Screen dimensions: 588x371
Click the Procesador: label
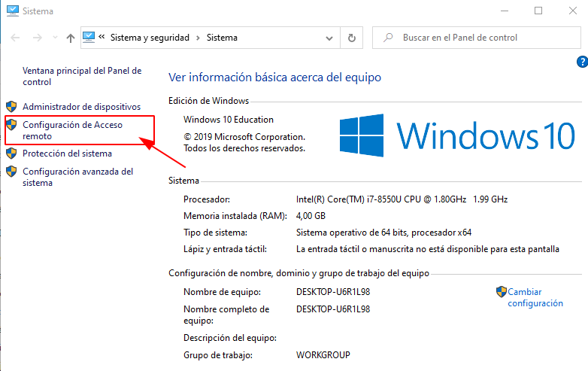pyautogui.click(x=207, y=199)
